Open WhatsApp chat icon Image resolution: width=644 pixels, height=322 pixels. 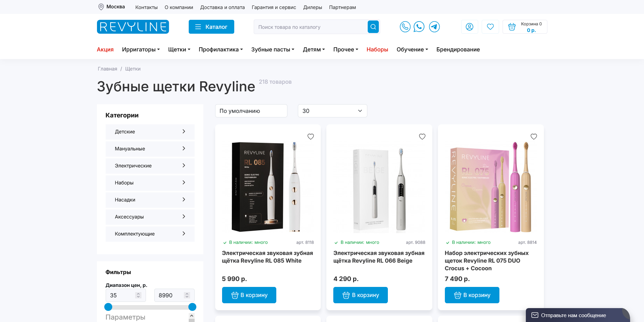point(419,27)
